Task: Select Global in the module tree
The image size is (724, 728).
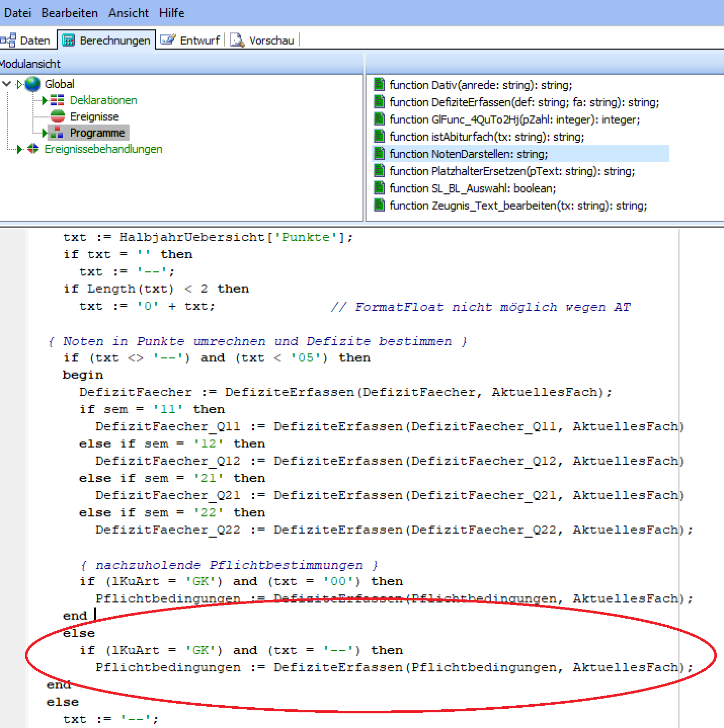Action: point(59,84)
